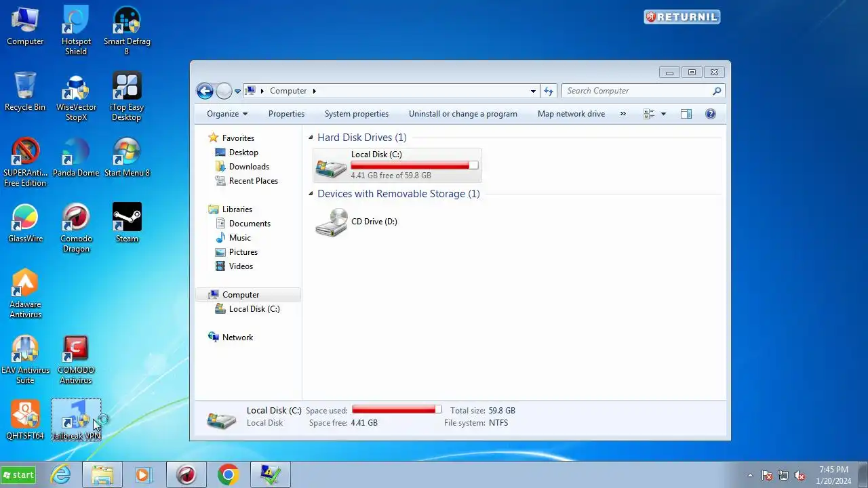
Task: Click the muted volume tray icon
Action: pos(800,475)
